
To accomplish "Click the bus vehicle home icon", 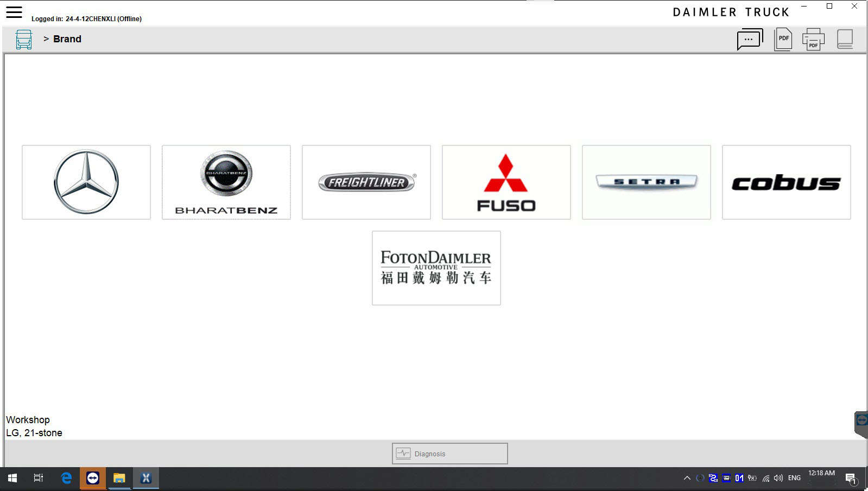I will click(x=24, y=40).
